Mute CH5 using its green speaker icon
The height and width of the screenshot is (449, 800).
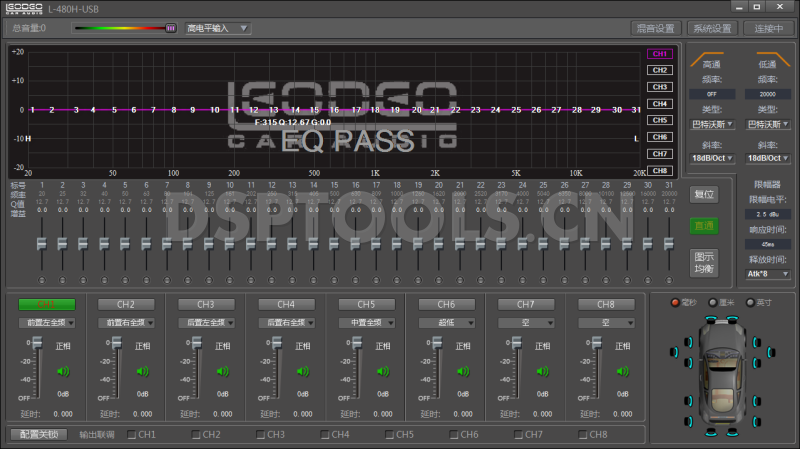(x=383, y=371)
